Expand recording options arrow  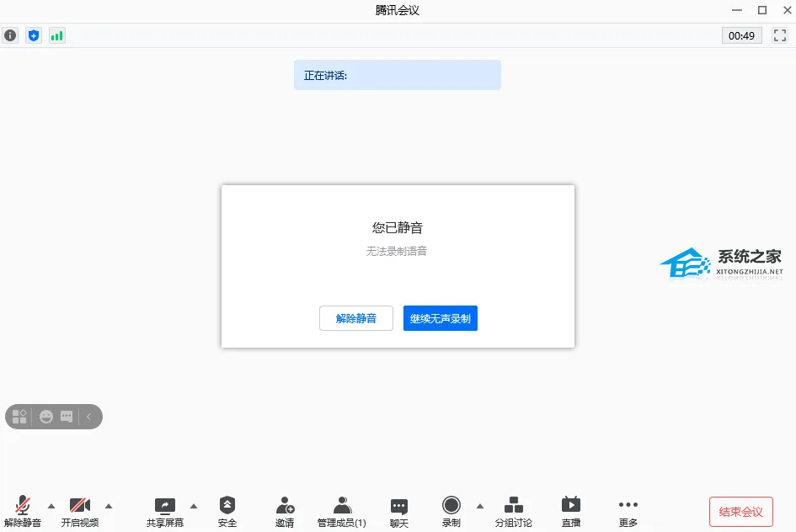[480, 506]
